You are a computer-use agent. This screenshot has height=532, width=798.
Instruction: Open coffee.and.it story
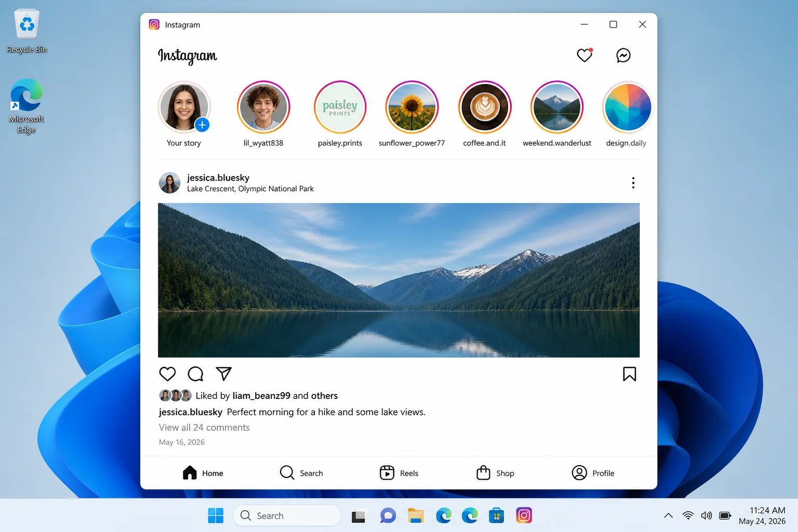tap(485, 108)
